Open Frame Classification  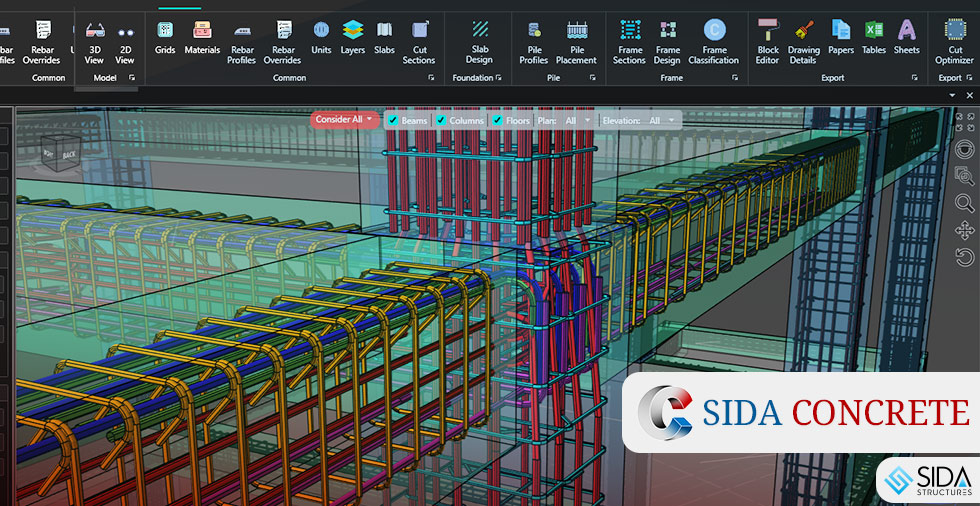click(714, 42)
